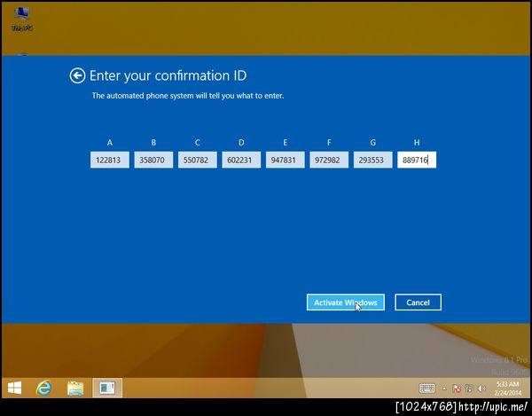Open the Start menu
532x416 pixels.
(14, 388)
